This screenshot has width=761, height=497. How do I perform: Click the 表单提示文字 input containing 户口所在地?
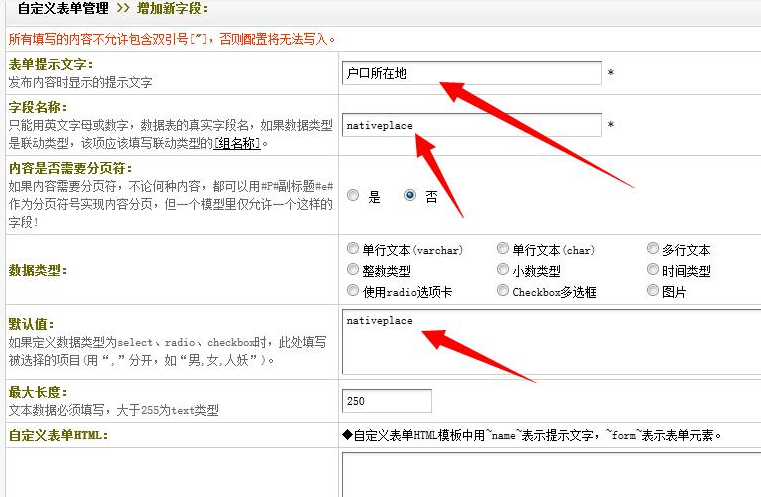point(471,73)
